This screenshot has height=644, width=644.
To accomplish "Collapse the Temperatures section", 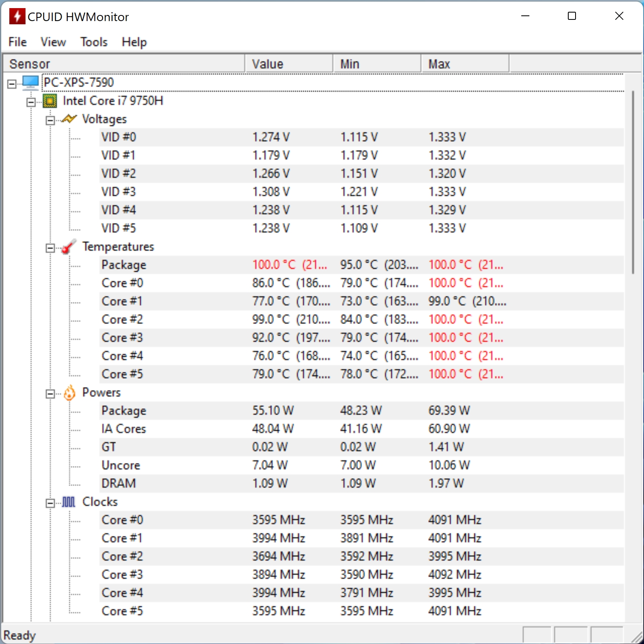I will pyautogui.click(x=50, y=248).
